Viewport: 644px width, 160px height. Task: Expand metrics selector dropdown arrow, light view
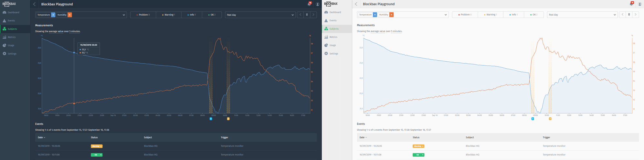[446, 15]
